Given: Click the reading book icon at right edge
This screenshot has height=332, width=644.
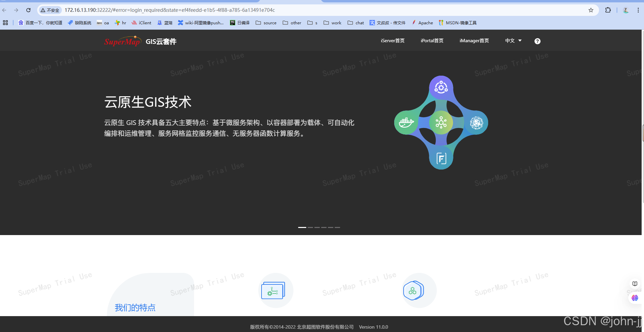Looking at the screenshot, I should [635, 284].
